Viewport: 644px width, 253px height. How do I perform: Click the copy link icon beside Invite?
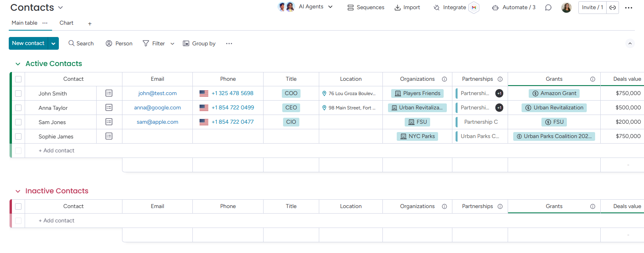pyautogui.click(x=613, y=8)
